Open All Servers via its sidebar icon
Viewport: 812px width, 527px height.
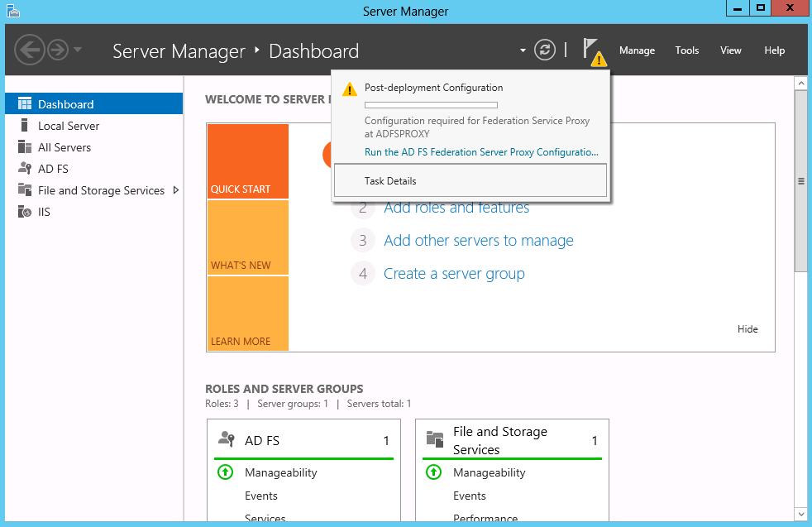coord(25,146)
